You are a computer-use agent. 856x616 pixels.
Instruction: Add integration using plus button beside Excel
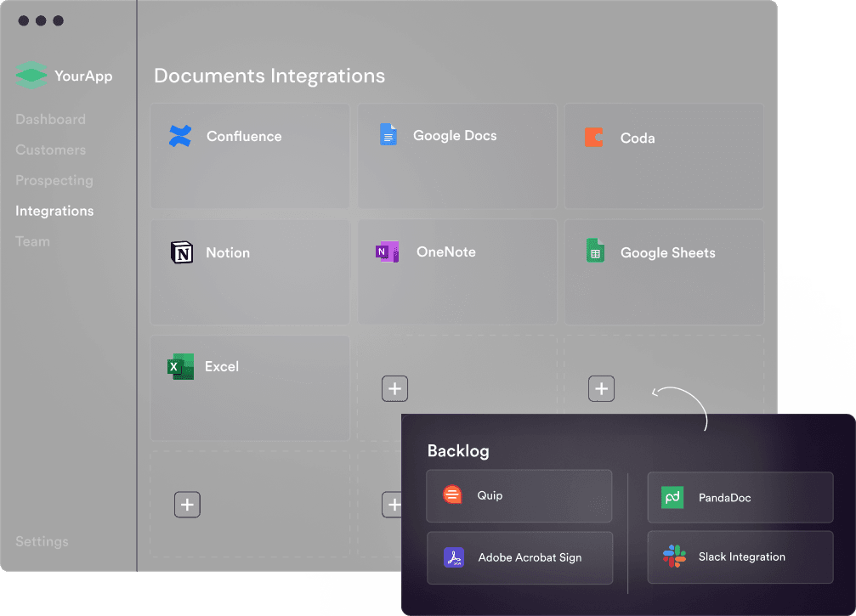pyautogui.click(x=395, y=388)
